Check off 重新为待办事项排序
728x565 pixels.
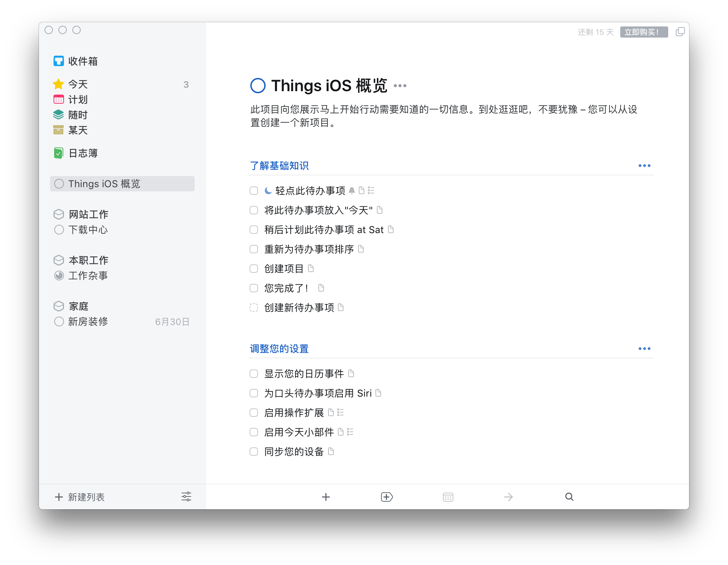[x=254, y=249]
